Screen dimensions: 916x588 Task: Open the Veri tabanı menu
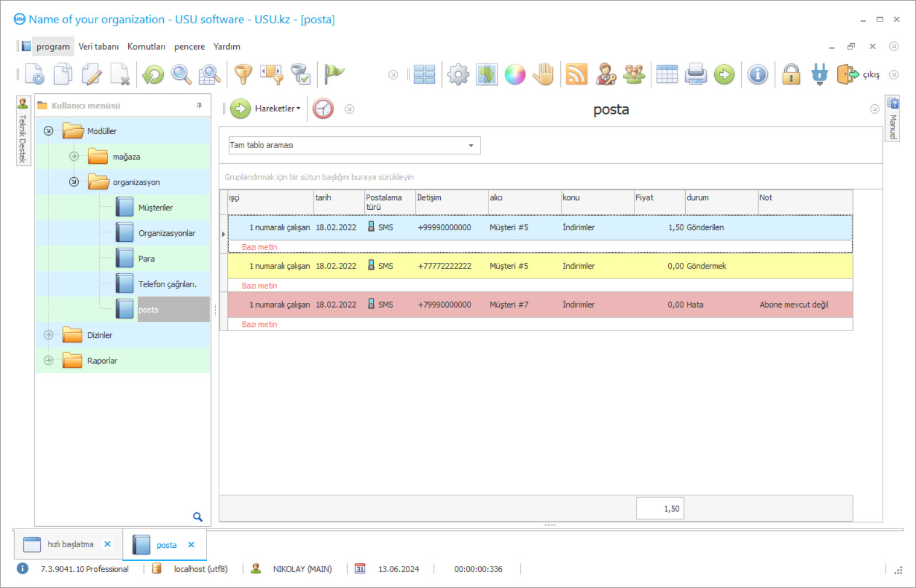[99, 47]
